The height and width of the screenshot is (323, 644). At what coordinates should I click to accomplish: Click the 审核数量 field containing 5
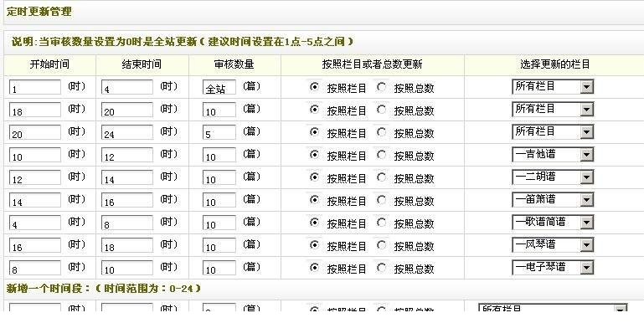coord(219,132)
